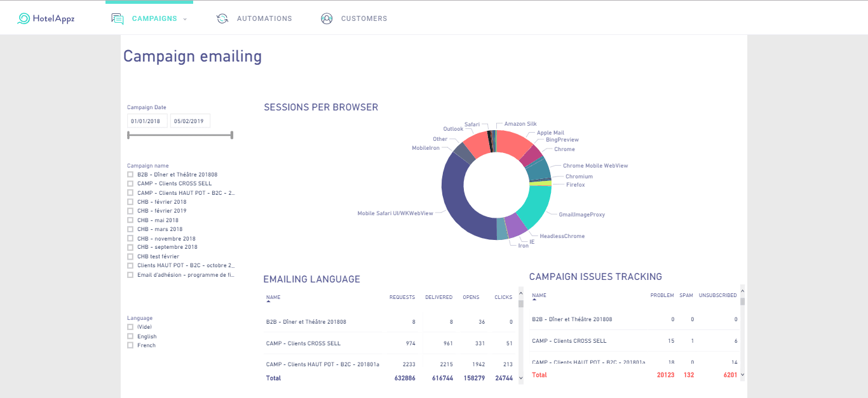Image resolution: width=868 pixels, height=398 pixels.
Task: Click the sort arrow under Name in Campaign Issues Tracking
Action: pyautogui.click(x=534, y=300)
